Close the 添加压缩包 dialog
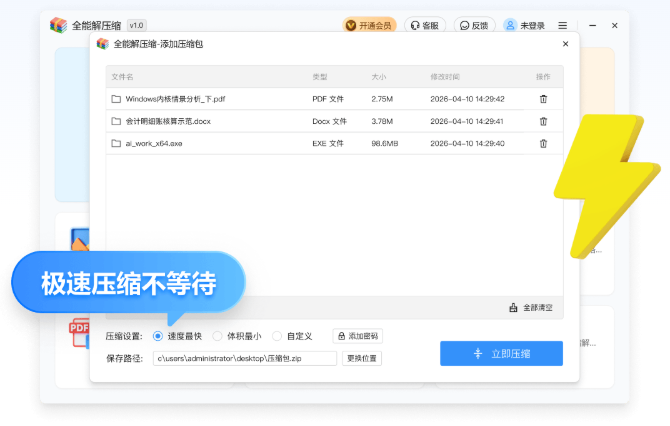Viewport: 670px width, 426px height. tap(565, 44)
